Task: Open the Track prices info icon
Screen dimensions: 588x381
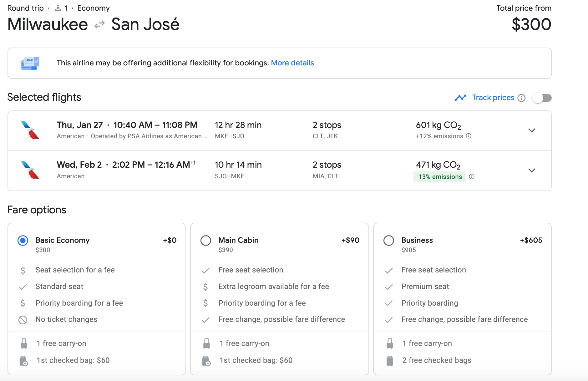Action: tap(521, 98)
